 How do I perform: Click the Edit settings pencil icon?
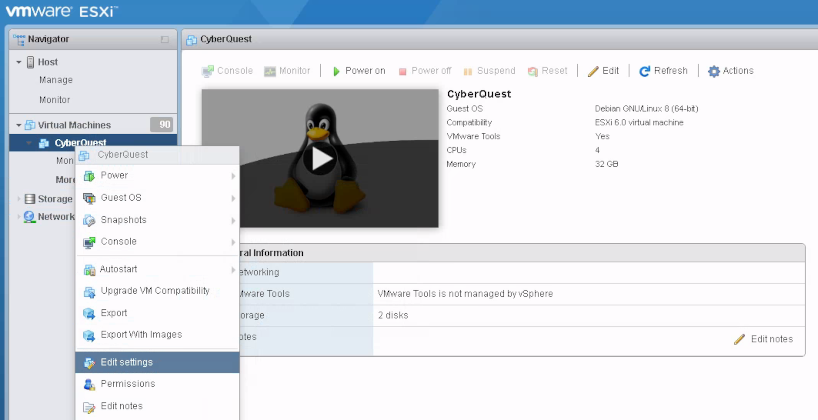pyautogui.click(x=90, y=363)
